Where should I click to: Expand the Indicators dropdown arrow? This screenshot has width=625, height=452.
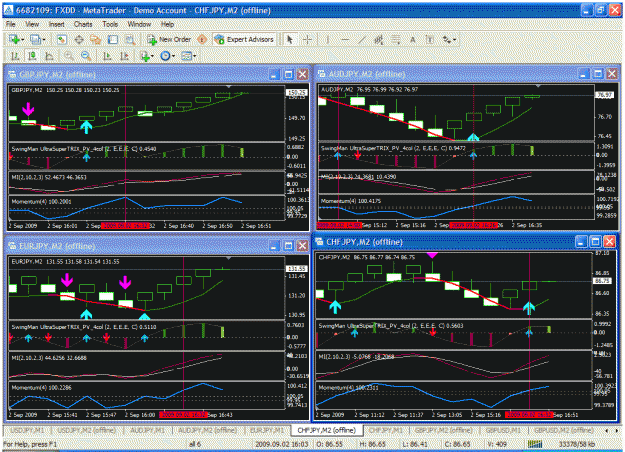pos(152,57)
